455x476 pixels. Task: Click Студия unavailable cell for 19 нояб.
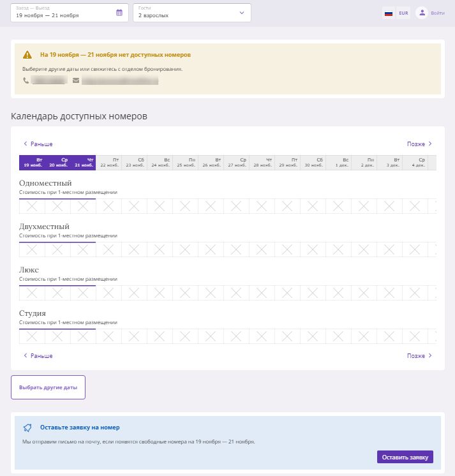coord(32,336)
